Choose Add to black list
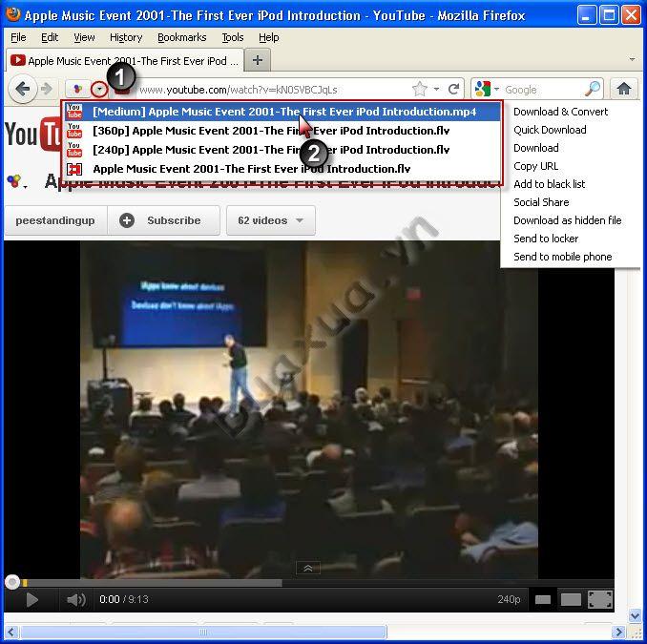The height and width of the screenshot is (644, 647). click(x=550, y=184)
